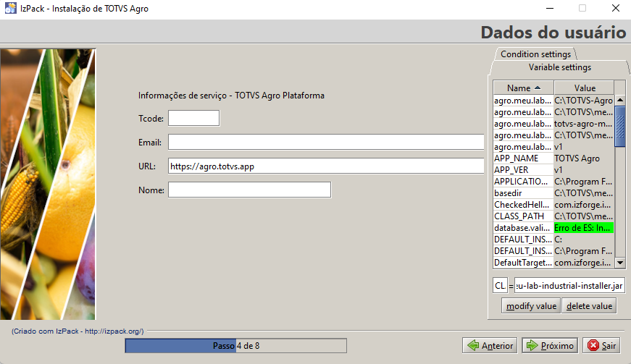Select the CheckedHell... variable row
631x364 pixels.
(553, 205)
